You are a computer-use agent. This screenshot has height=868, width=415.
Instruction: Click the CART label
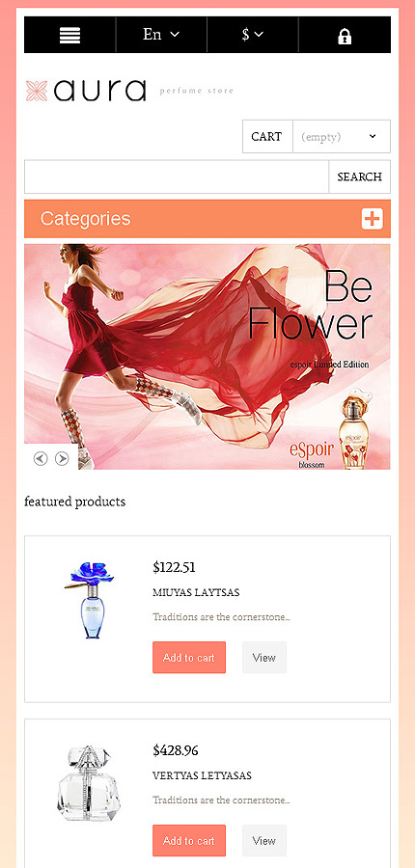(x=267, y=136)
